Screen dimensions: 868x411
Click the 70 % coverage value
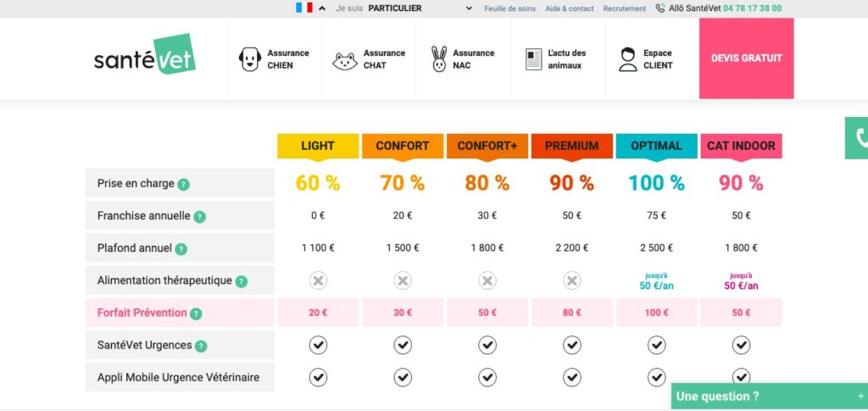403,183
